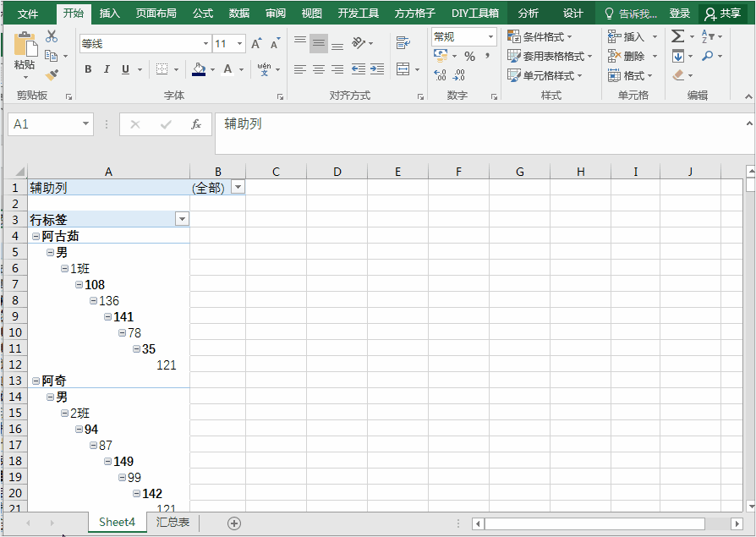Collapse the 阿古茹 group
This screenshot has width=756, height=537.
point(36,236)
